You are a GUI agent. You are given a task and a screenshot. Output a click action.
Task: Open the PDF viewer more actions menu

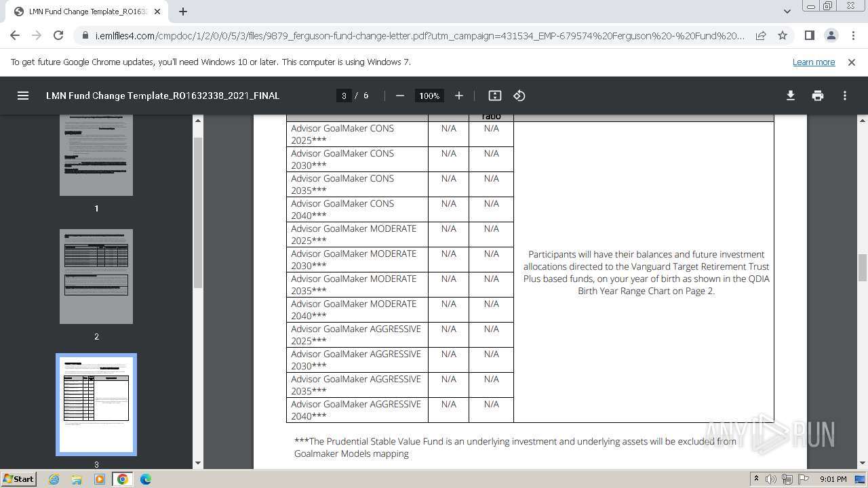[845, 96]
